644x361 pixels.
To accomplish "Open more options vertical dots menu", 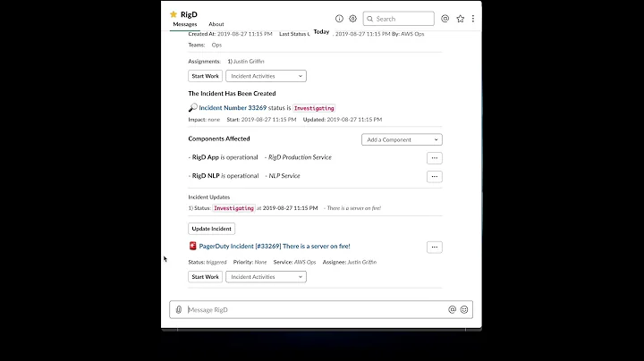I will (473, 19).
